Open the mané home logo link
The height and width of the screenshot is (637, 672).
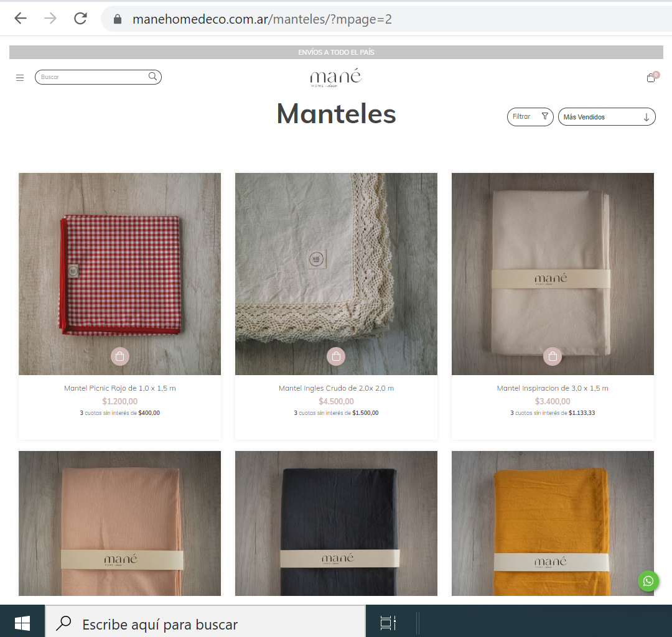tap(336, 78)
